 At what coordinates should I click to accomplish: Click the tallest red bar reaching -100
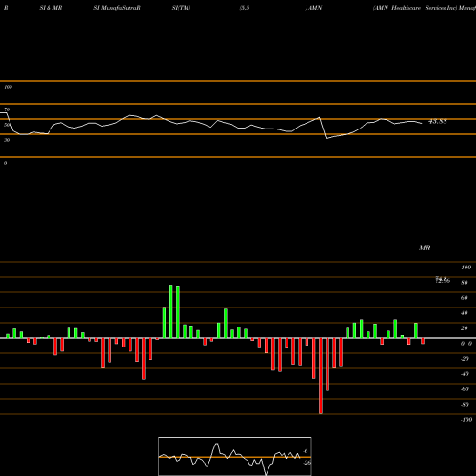[x=321, y=376]
